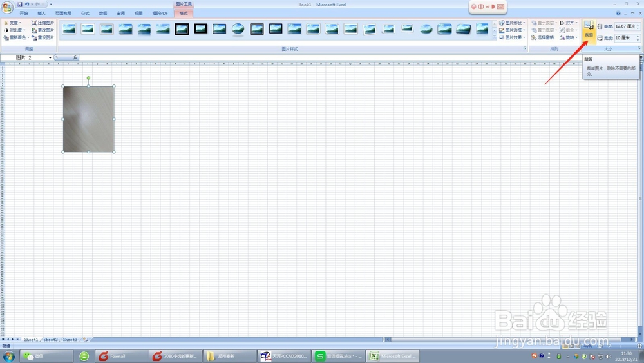This screenshot has height=363, width=644.
Task: Apply the oval picture style thumbnail
Action: pos(238,29)
